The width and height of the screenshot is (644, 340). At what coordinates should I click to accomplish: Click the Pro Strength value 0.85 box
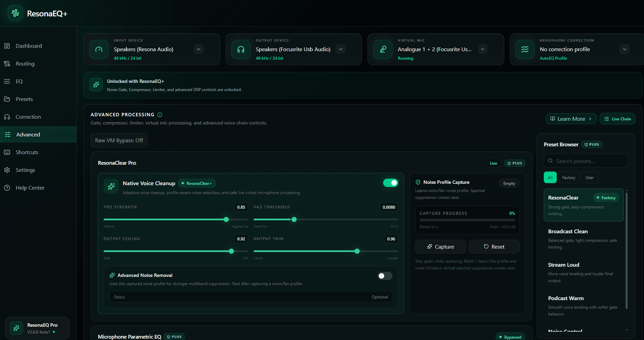[241, 207]
